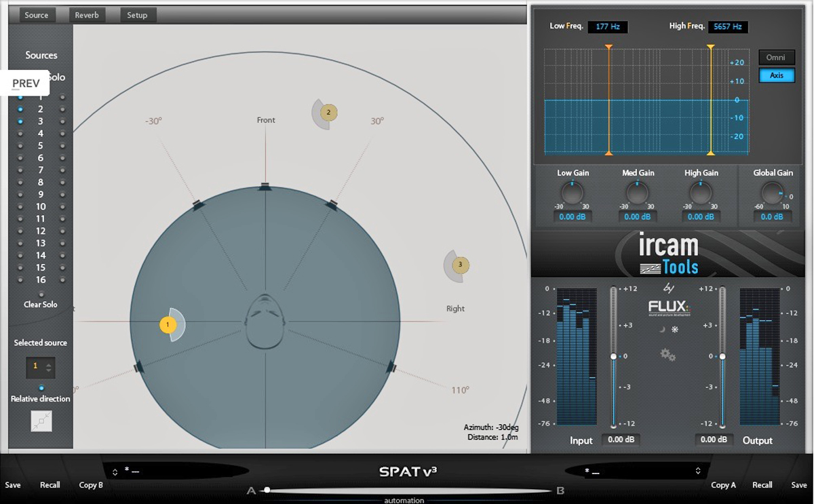Click the Med Gain knob

pos(637,194)
